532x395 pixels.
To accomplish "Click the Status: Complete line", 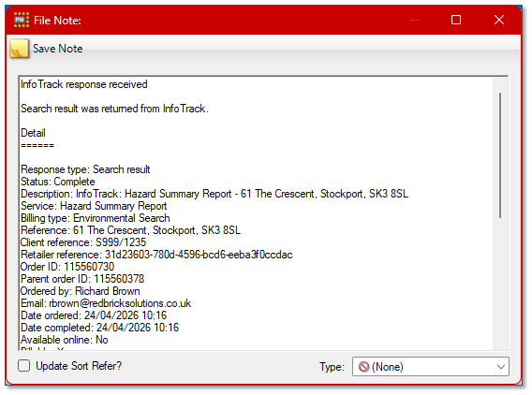I will click(x=58, y=182).
